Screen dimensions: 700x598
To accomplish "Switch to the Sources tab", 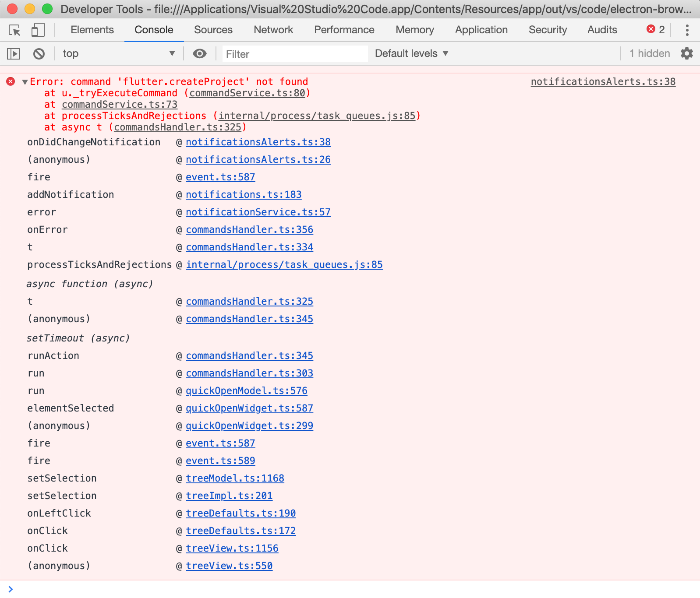I will pyautogui.click(x=213, y=30).
